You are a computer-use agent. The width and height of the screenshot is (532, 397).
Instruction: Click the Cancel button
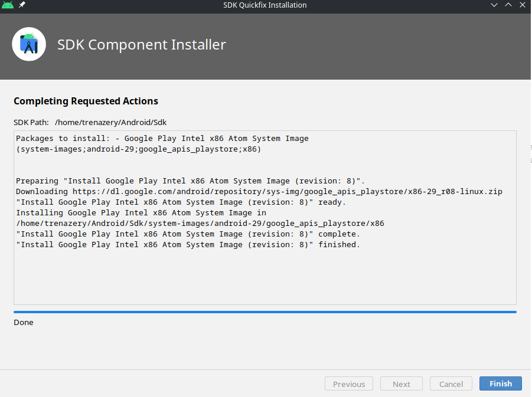pyautogui.click(x=451, y=384)
